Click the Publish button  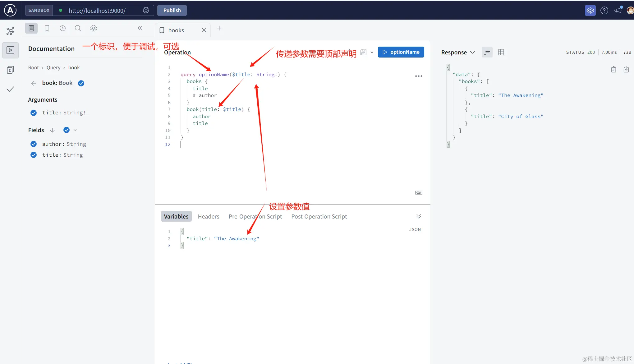tap(172, 10)
